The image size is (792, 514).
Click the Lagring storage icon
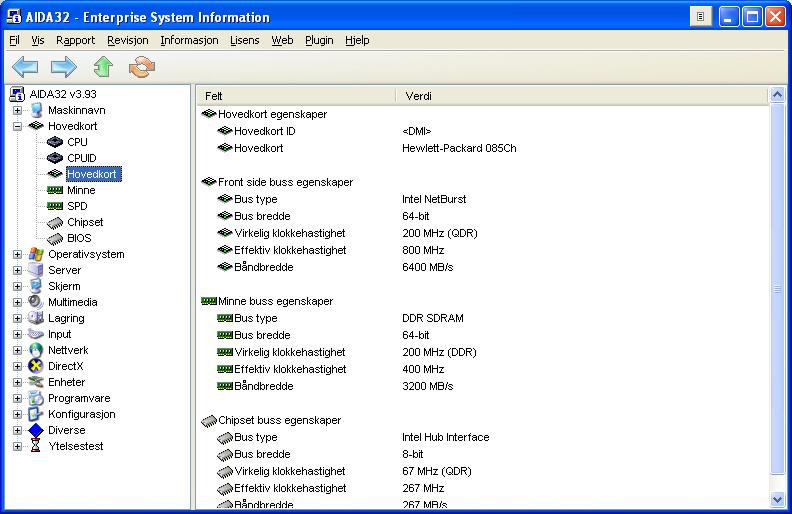click(36, 318)
